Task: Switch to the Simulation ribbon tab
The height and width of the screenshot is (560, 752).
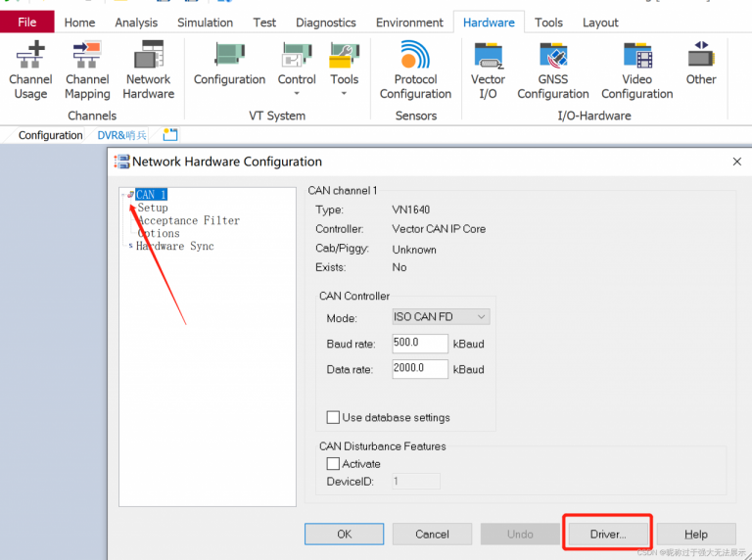Action: pos(205,23)
